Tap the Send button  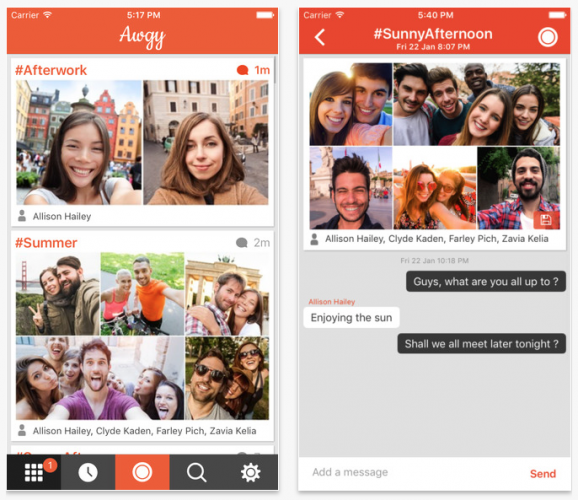[543, 474]
